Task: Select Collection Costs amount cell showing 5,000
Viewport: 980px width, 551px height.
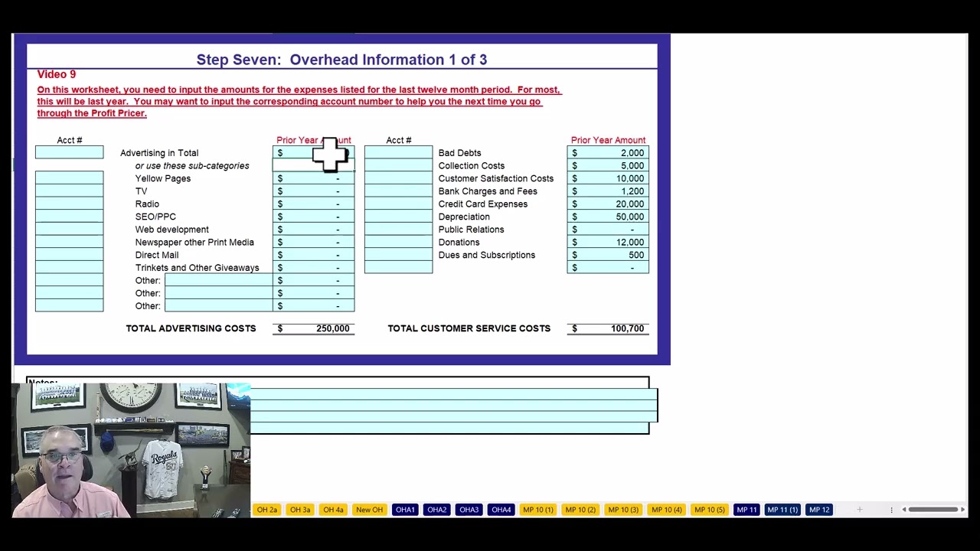Action: 608,166
